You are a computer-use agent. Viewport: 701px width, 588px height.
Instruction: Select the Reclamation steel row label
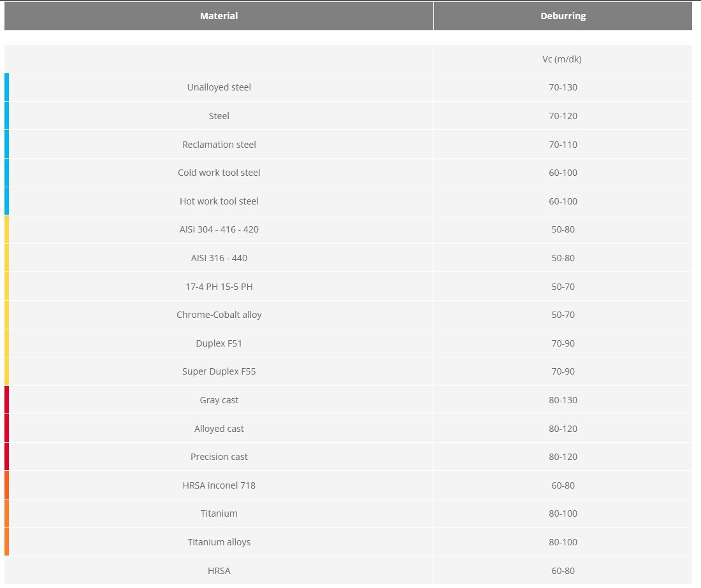tap(219, 145)
